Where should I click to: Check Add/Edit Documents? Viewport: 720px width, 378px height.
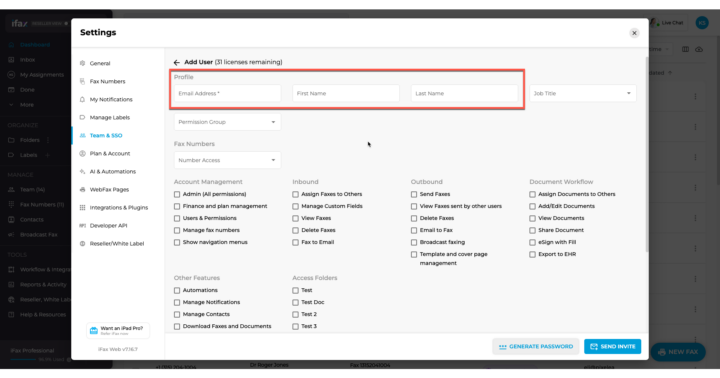click(x=532, y=206)
